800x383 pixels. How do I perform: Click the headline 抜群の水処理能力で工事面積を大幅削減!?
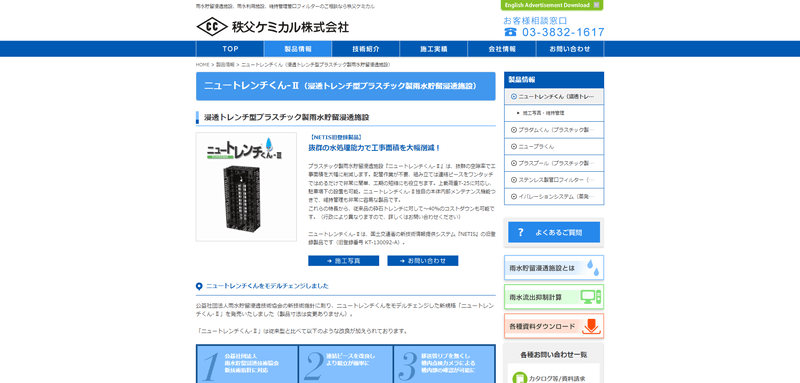pyautogui.click(x=374, y=148)
